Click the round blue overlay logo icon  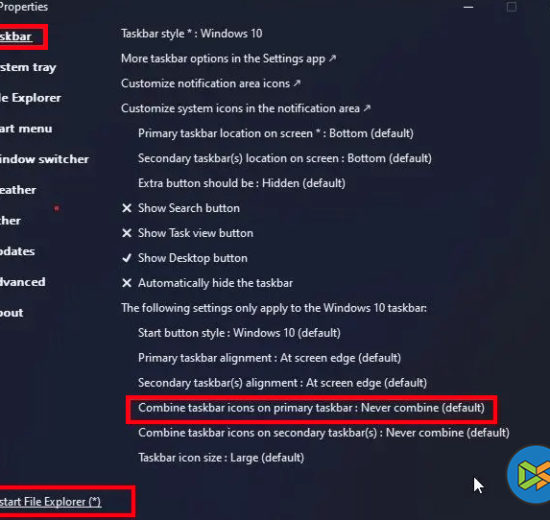pyautogui.click(x=529, y=474)
